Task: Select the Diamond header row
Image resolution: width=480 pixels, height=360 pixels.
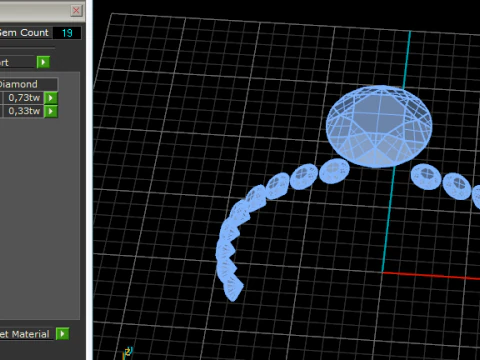Action: click(x=28, y=84)
